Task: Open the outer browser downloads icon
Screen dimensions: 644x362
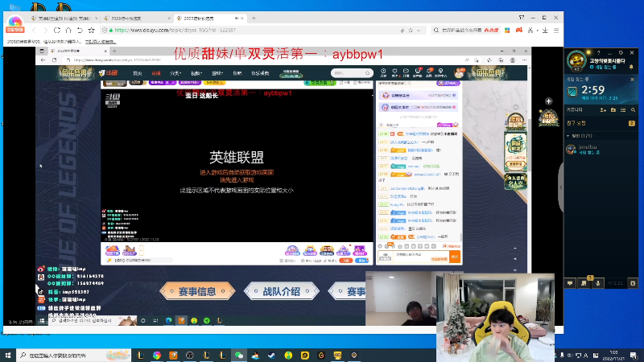Action: (545, 31)
